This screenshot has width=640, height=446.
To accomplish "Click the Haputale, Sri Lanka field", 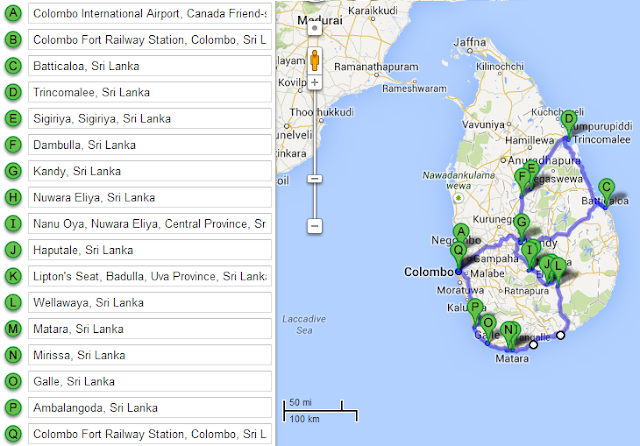I will click(150, 250).
